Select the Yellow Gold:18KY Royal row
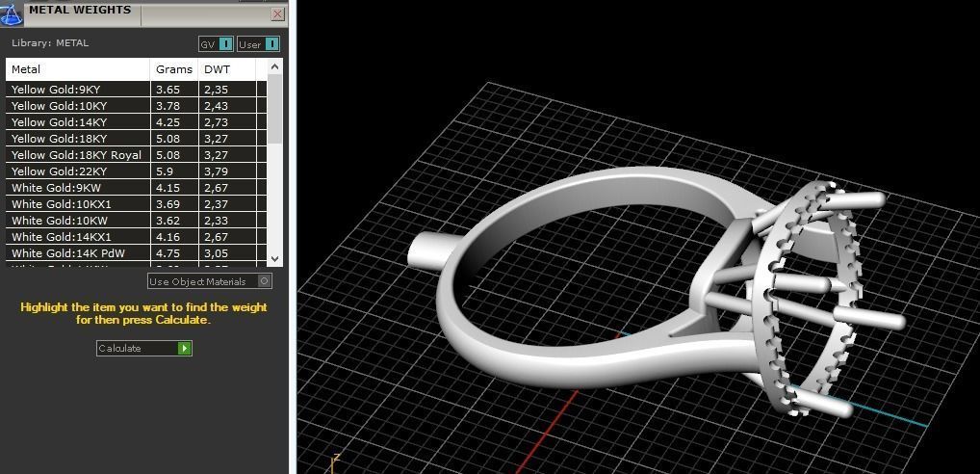Viewport: 980px width, 474px height. coord(137,154)
